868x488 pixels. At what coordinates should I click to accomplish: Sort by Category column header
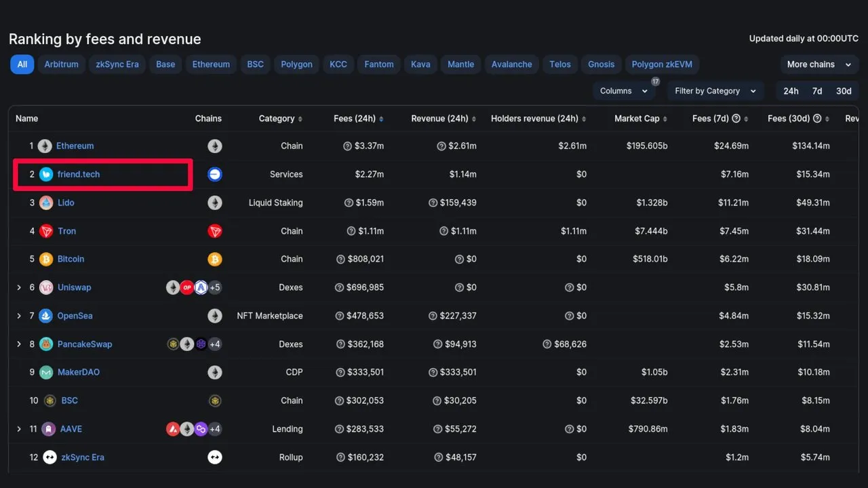[280, 119]
